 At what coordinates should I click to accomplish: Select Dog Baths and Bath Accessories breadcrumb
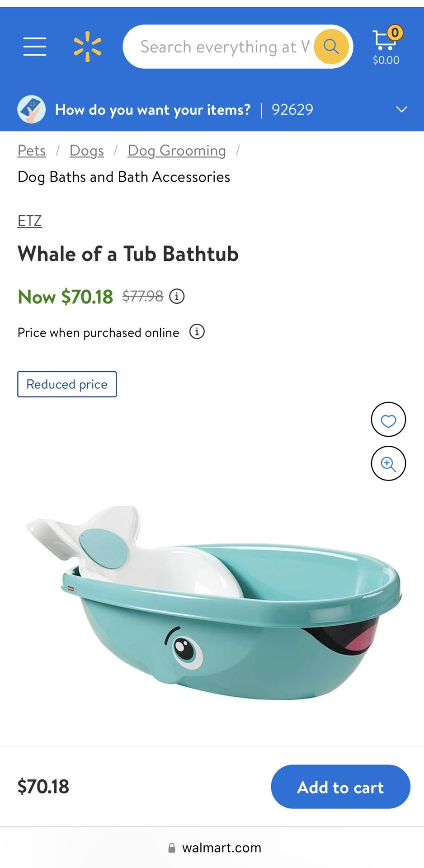pos(124,177)
